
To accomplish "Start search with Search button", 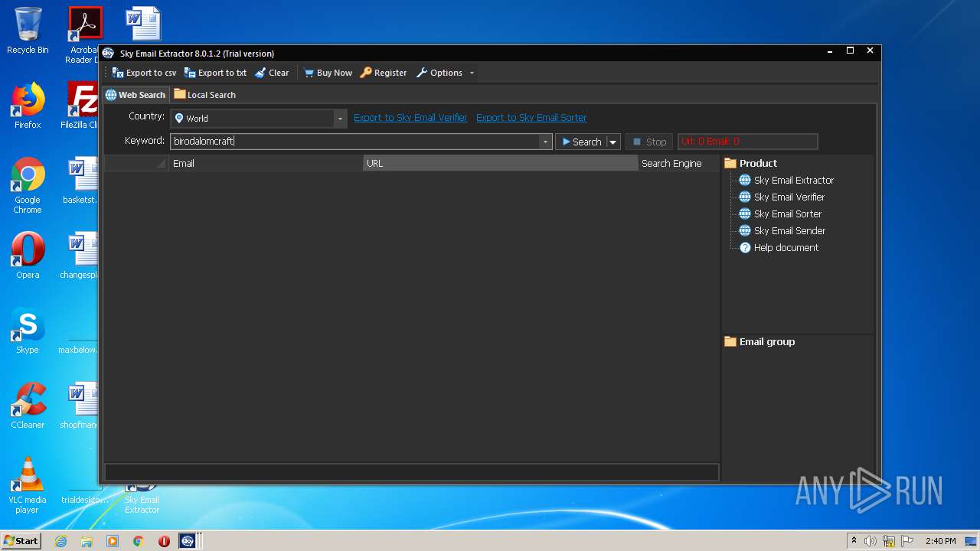I will (x=581, y=142).
